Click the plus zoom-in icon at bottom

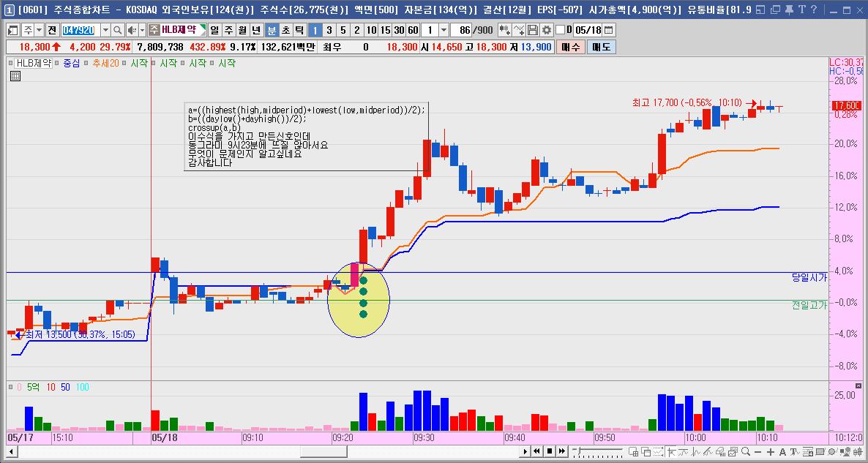[x=771, y=452]
